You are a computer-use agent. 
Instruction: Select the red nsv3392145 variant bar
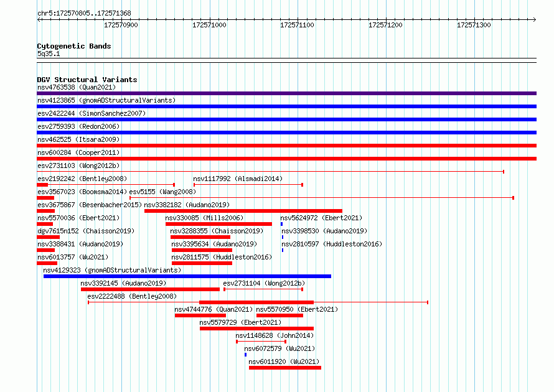click(150, 289)
